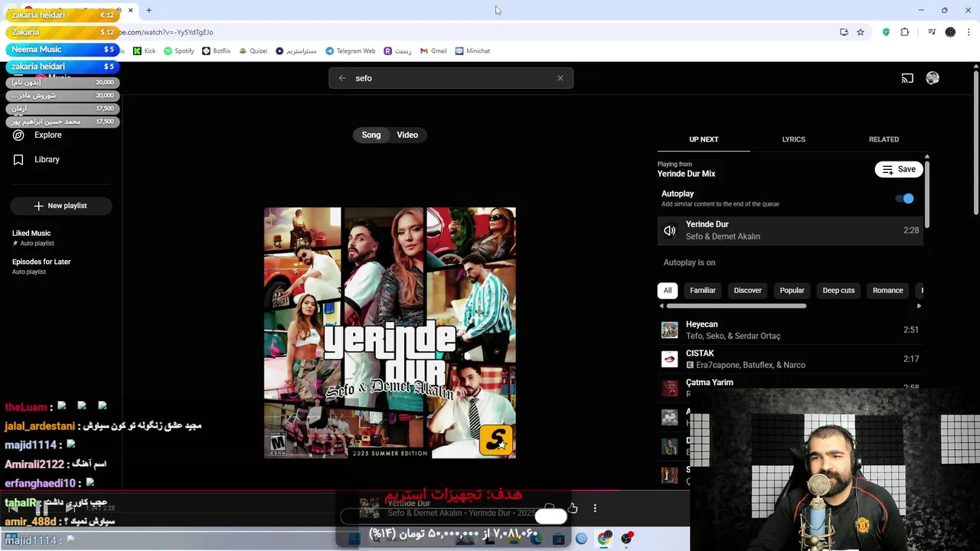Open the Gmail bookmark
Viewport: 980px width, 551px height.
433,51
